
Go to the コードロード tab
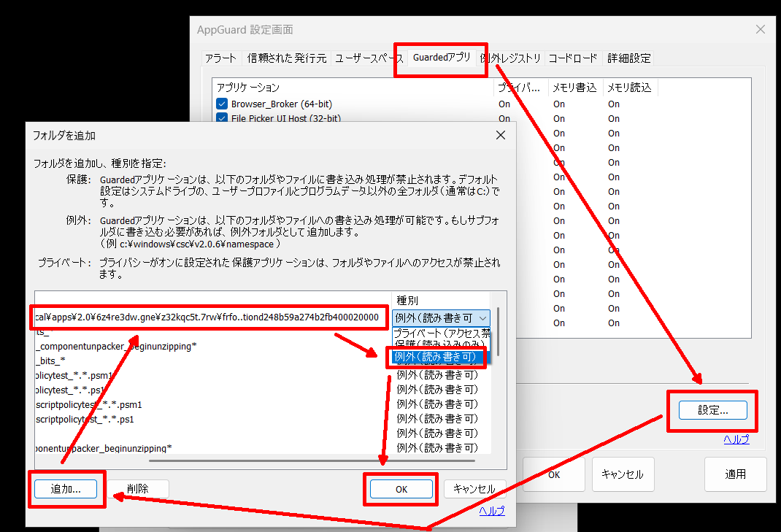573,58
